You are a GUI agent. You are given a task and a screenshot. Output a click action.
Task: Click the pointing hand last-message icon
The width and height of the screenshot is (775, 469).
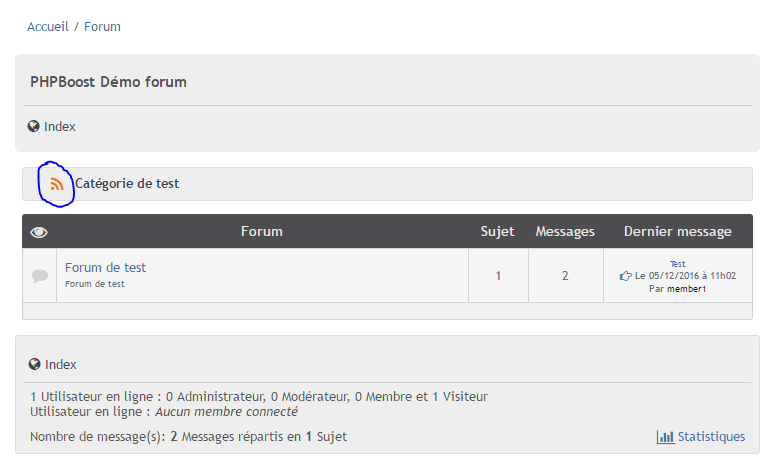click(626, 276)
